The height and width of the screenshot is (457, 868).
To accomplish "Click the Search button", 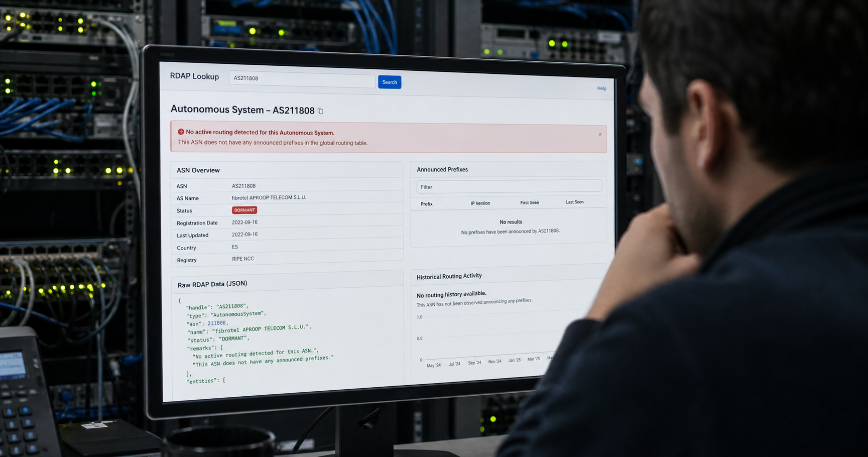I will coord(389,82).
